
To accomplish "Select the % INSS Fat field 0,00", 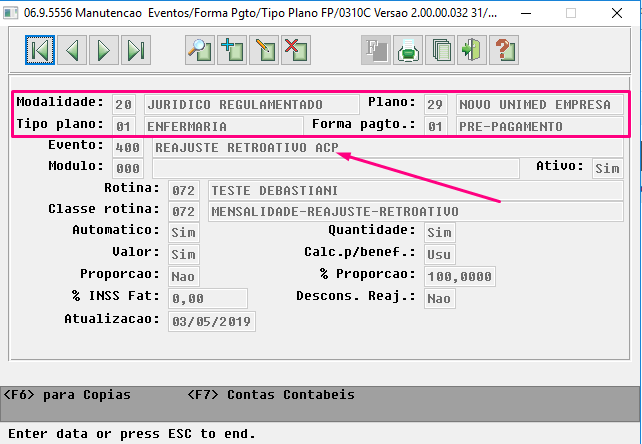I will point(208,298).
